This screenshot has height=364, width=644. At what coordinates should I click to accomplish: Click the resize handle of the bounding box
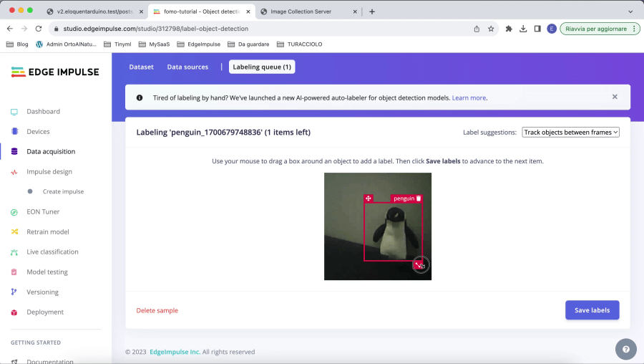pyautogui.click(x=419, y=264)
